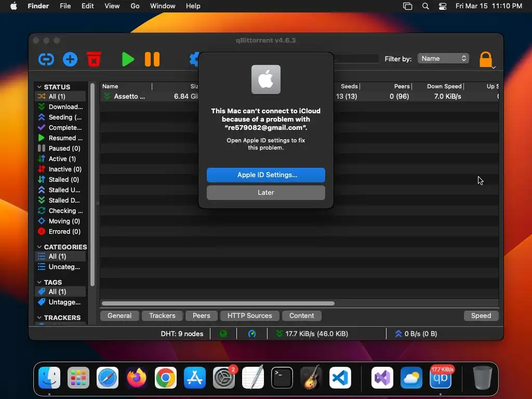Open the View menu
This screenshot has width=532, height=399.
pyautogui.click(x=112, y=6)
